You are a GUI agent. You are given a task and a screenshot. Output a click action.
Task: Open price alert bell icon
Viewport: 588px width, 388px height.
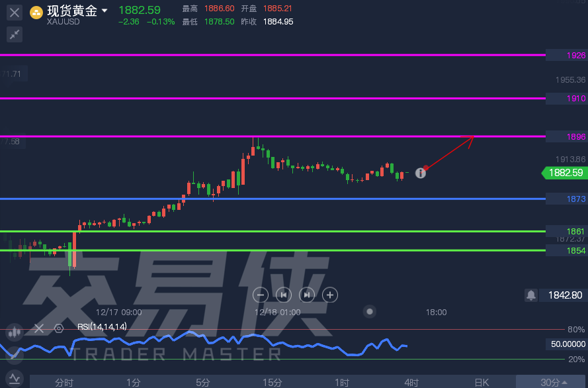(x=531, y=295)
